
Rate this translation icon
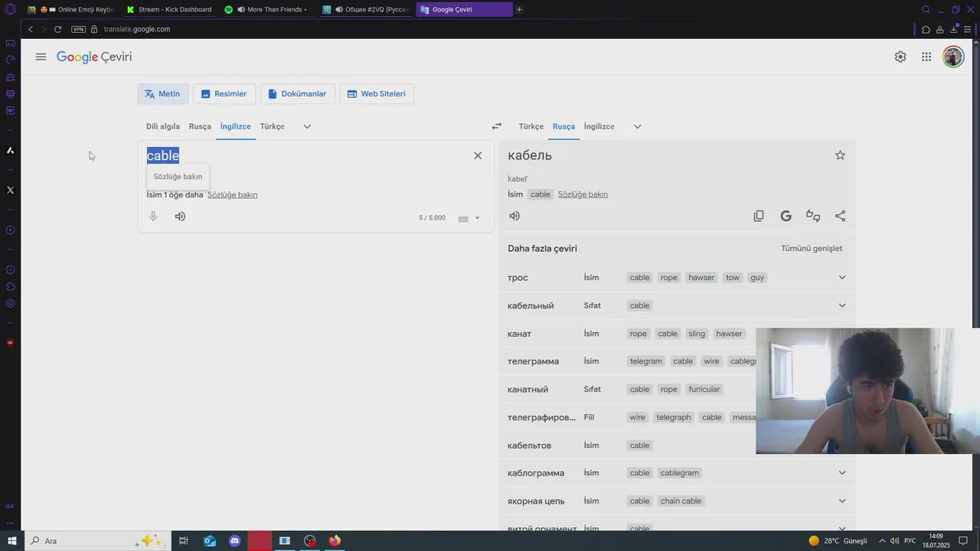[813, 216]
